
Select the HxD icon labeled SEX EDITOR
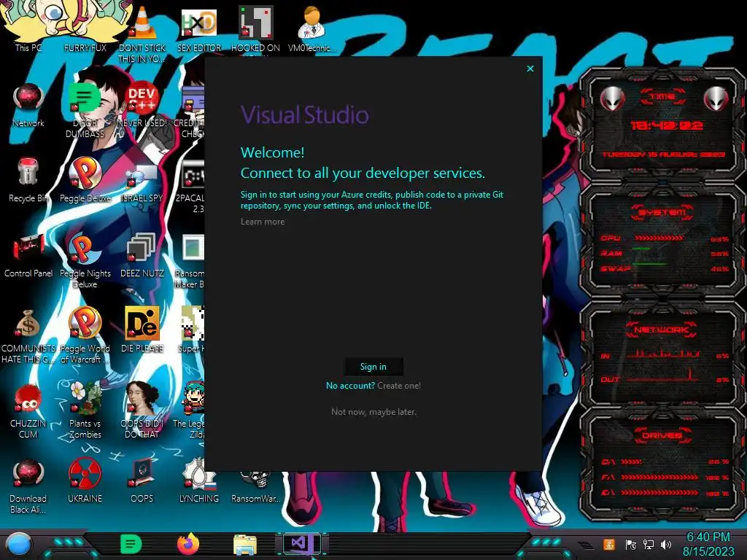(199, 29)
